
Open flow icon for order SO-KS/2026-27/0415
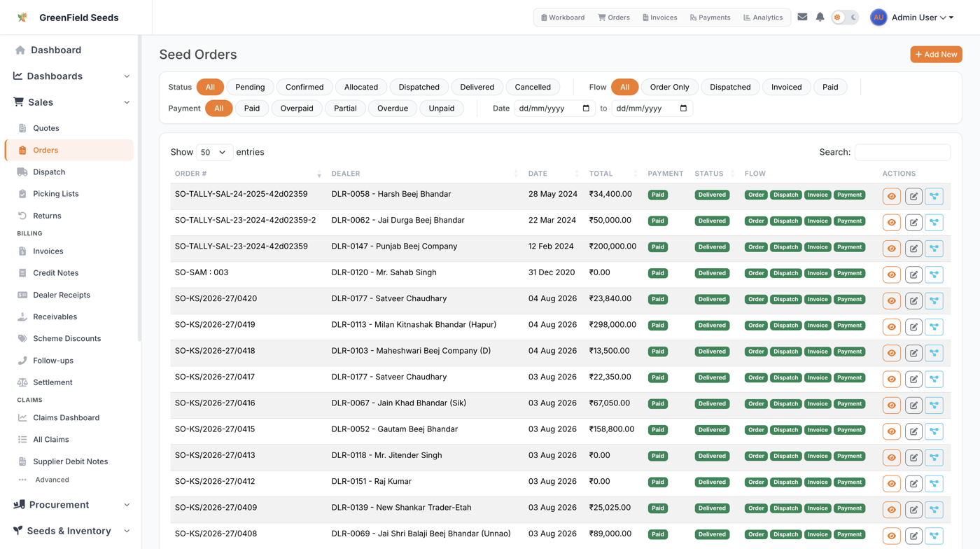(x=934, y=431)
